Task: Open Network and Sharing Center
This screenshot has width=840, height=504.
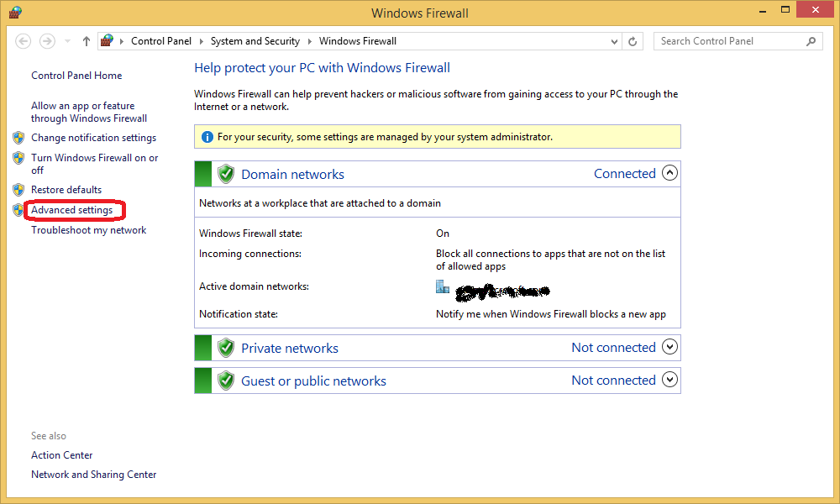Action: [x=94, y=475]
